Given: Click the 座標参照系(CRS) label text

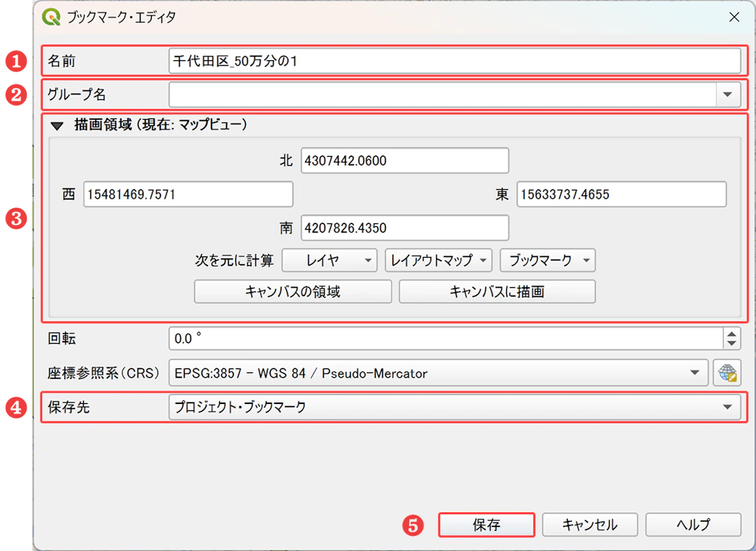Looking at the screenshot, I should (x=103, y=373).
